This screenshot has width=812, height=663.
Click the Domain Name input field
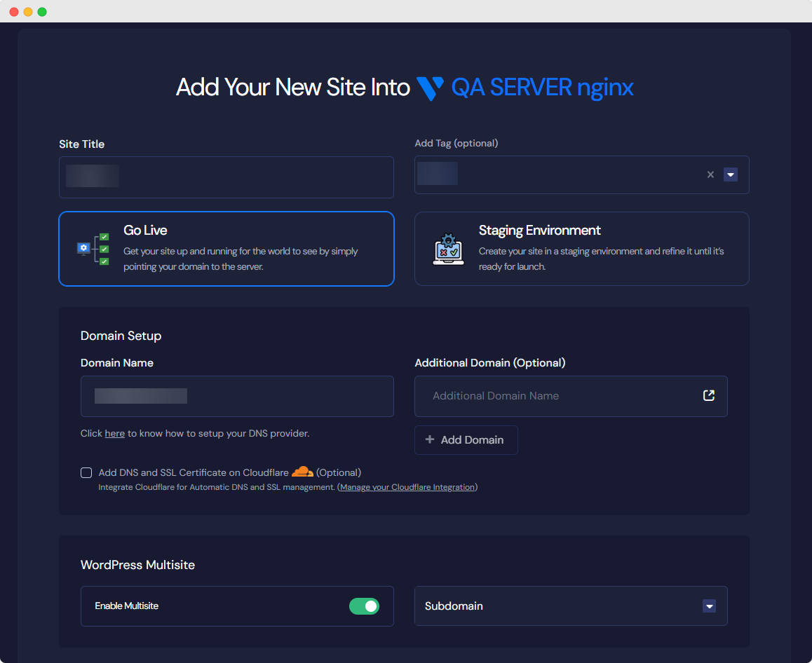(x=237, y=396)
